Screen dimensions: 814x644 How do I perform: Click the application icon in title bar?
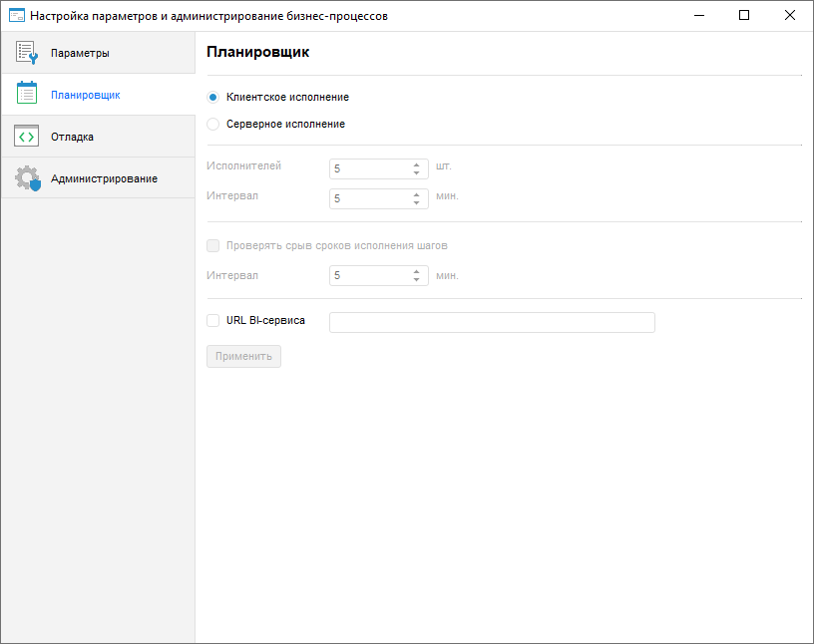point(16,16)
